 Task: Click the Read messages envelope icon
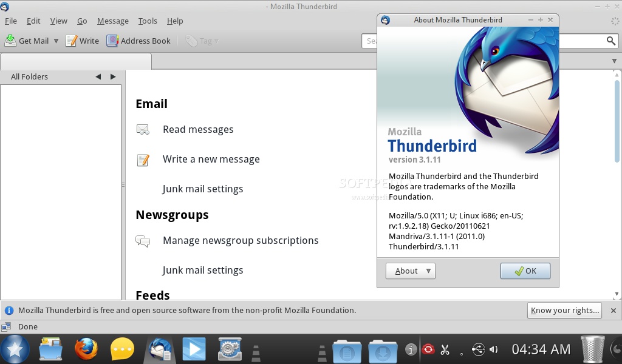(x=143, y=129)
